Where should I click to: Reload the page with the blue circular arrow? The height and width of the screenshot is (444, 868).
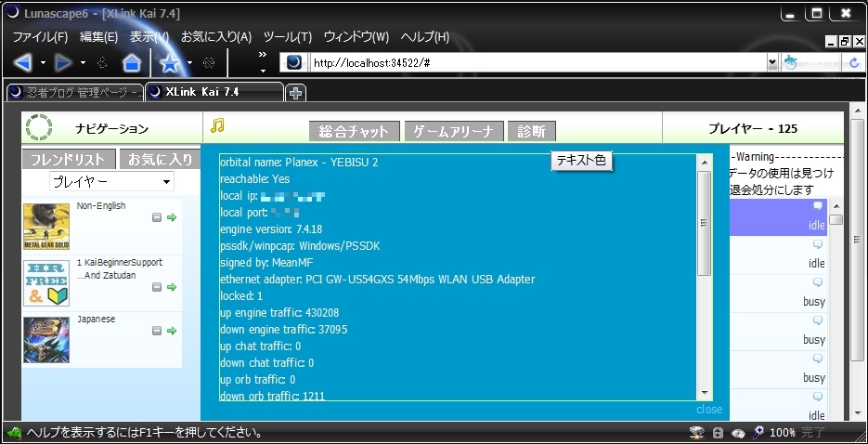pos(854,62)
